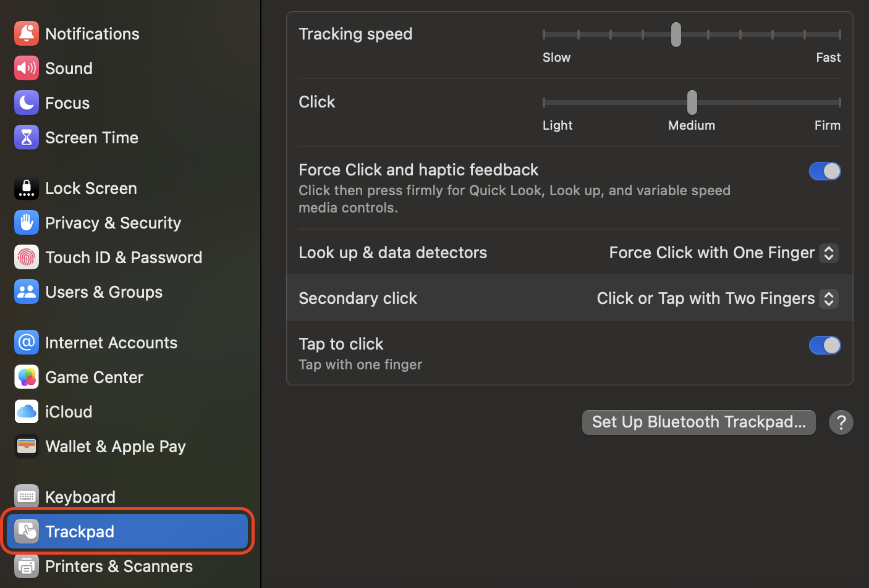Click the Touch ID fingerprint icon
The width and height of the screenshot is (869, 588).
(27, 257)
